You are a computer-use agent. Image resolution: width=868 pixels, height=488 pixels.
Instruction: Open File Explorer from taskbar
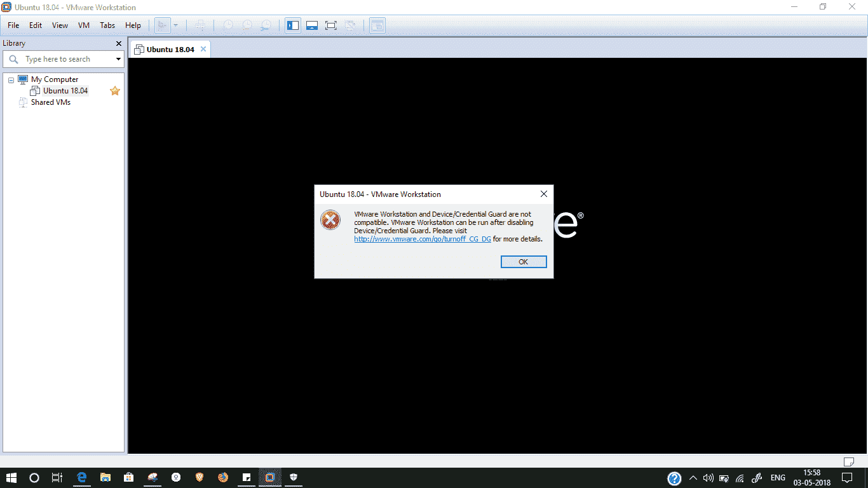[105, 477]
